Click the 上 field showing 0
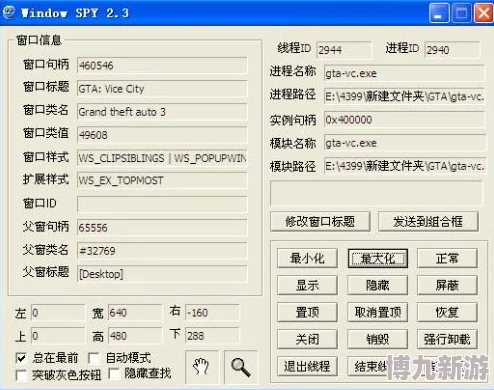 tap(58, 336)
